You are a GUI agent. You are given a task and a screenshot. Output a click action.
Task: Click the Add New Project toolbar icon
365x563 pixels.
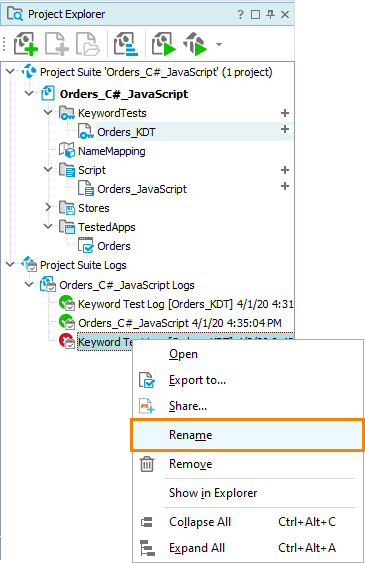click(25, 44)
